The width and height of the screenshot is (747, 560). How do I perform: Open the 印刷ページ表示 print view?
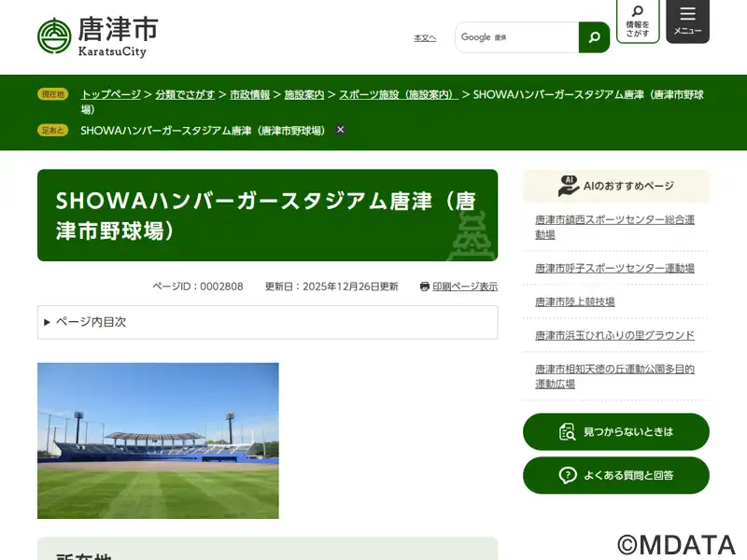465,287
